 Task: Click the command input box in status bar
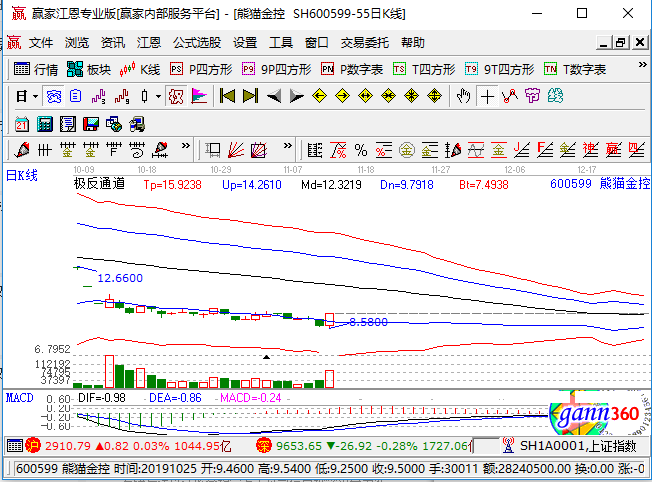486,446
